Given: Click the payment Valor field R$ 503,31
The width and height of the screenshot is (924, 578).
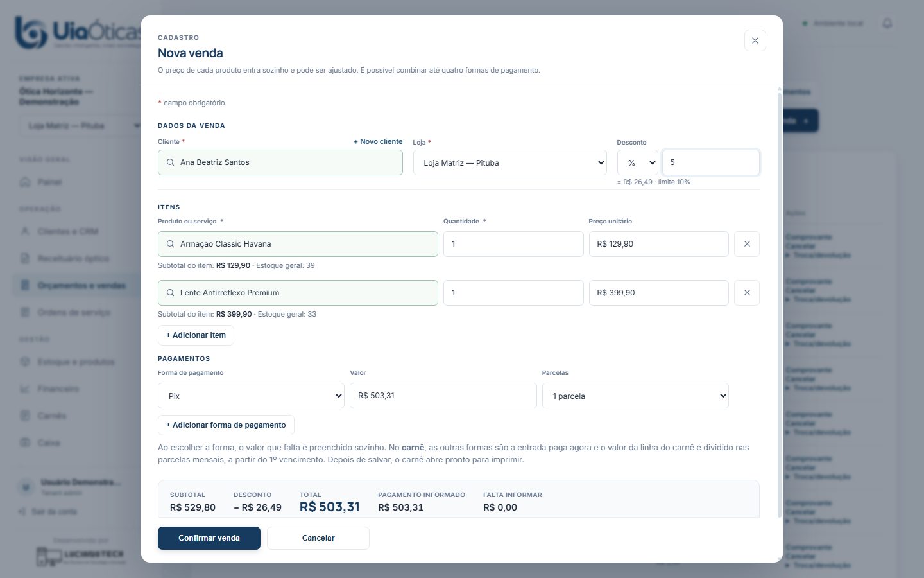Looking at the screenshot, I should pyautogui.click(x=443, y=396).
